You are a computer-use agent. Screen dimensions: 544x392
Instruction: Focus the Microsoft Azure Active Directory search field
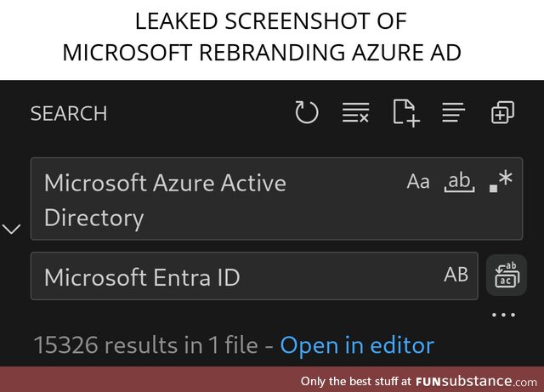point(212,199)
